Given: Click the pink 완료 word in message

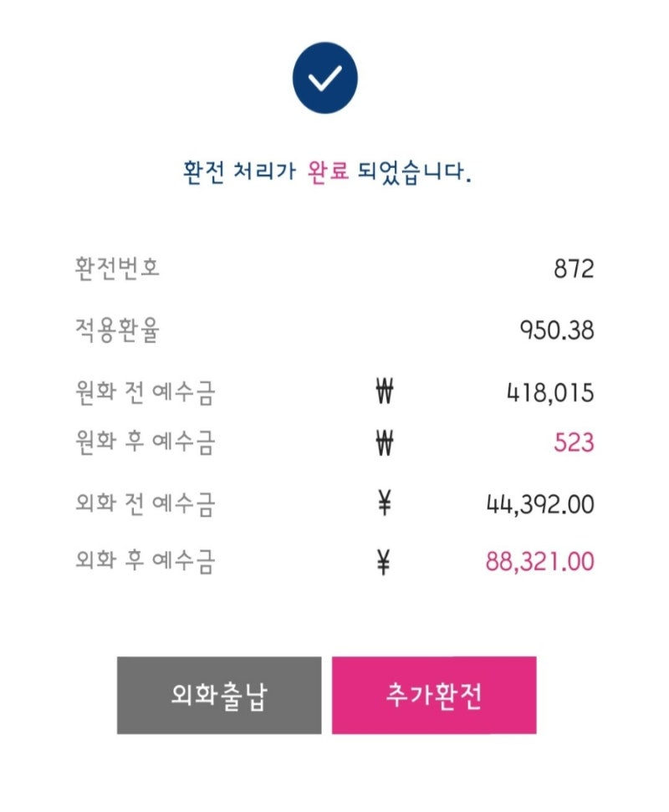Looking at the screenshot, I should pyautogui.click(x=328, y=171).
